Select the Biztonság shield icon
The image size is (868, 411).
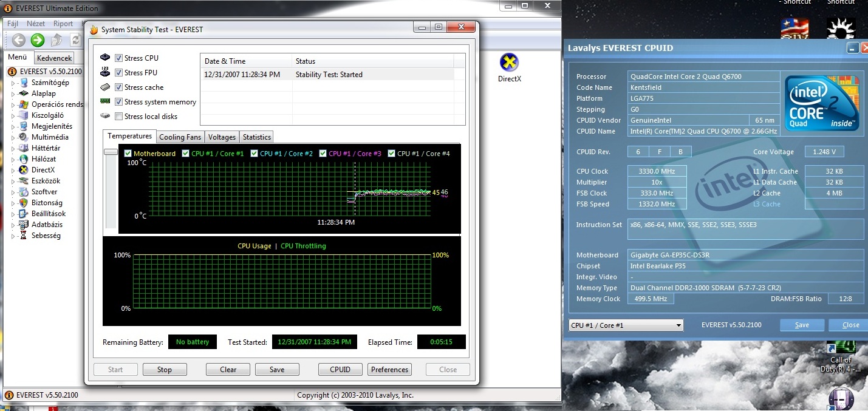coord(24,203)
